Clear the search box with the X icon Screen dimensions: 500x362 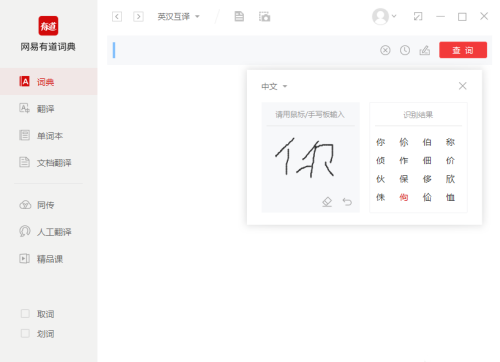pos(385,50)
